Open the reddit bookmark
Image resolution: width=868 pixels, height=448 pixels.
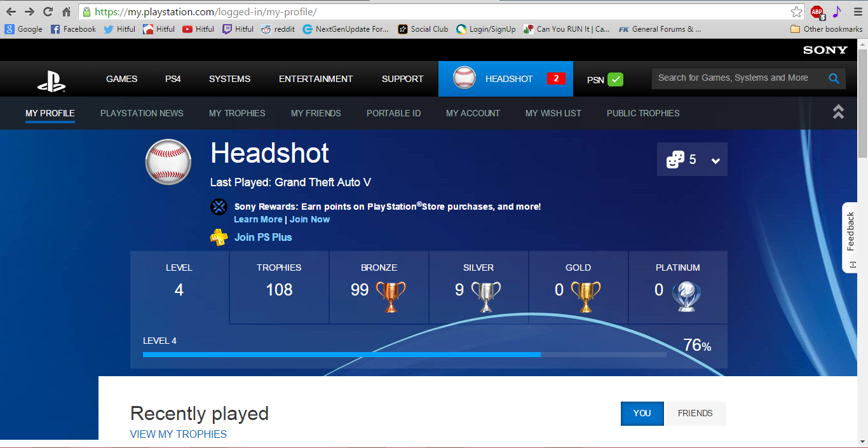click(x=278, y=29)
